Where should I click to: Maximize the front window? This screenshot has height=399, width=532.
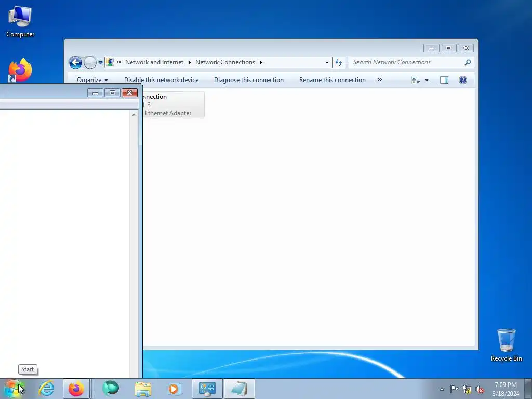(112, 92)
